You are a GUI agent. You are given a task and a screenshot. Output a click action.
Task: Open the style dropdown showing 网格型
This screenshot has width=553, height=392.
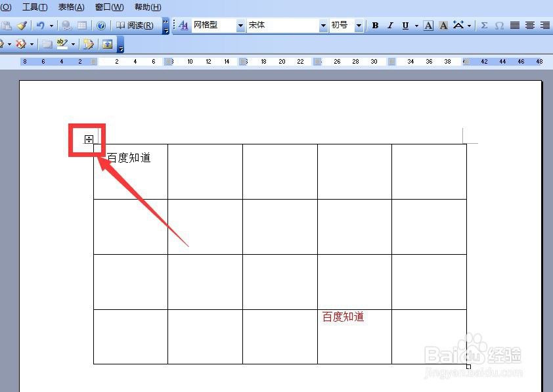(240, 26)
